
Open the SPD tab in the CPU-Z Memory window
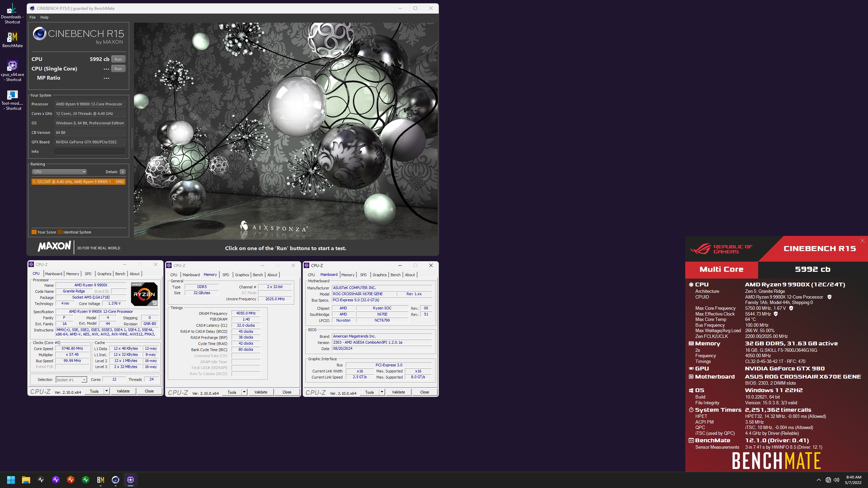point(225,275)
